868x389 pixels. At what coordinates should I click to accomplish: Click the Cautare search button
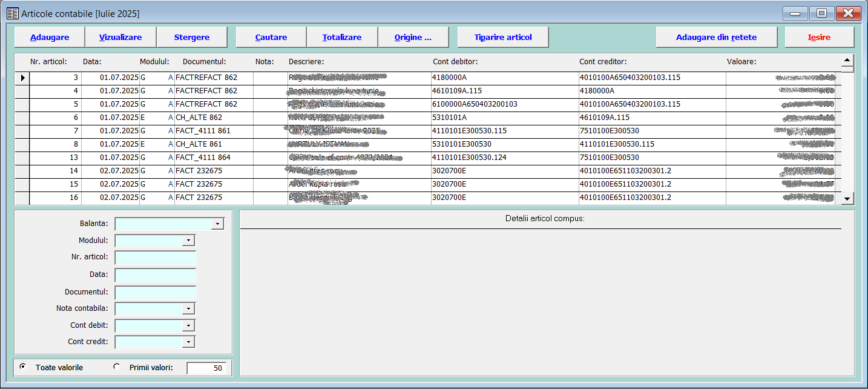point(271,37)
